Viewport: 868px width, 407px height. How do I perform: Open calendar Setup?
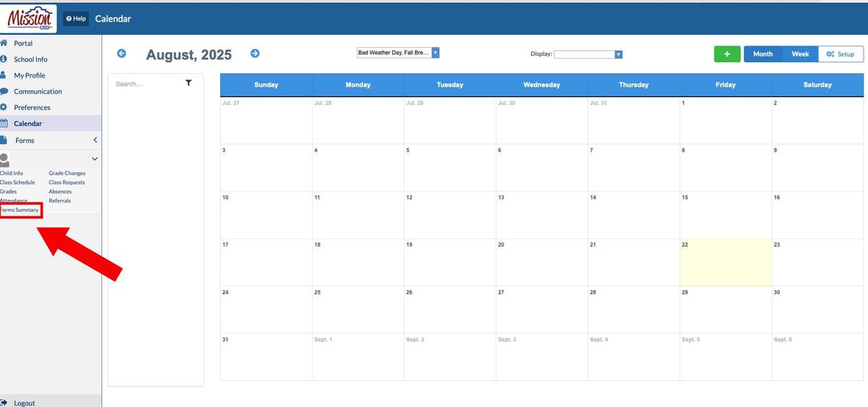click(x=841, y=54)
